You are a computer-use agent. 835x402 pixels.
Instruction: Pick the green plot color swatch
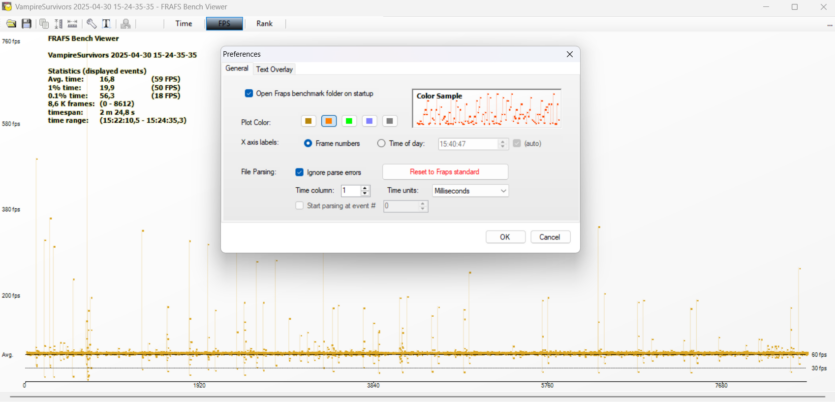[349, 121]
